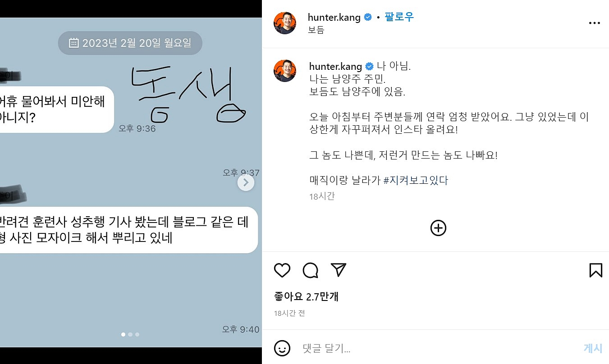Viewport: 609px width, 364px height.
Task: Click the header profile picture avatar
Action: [x=285, y=23]
